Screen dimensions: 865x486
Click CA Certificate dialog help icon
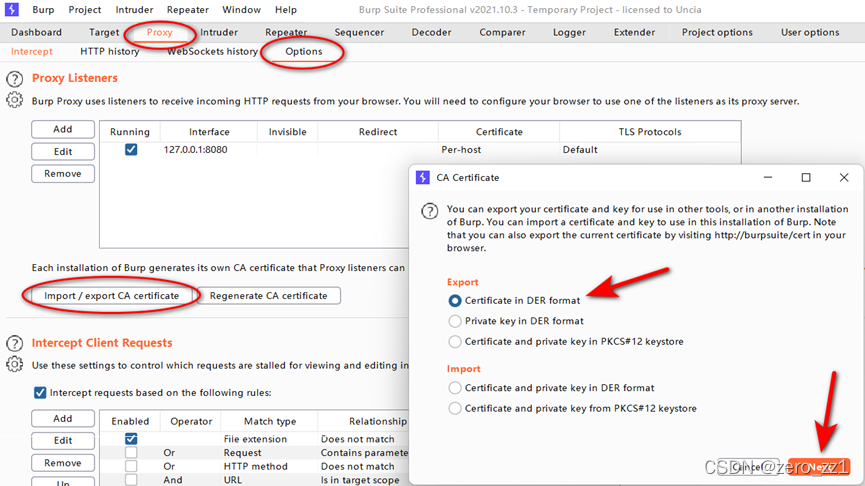[x=430, y=211]
